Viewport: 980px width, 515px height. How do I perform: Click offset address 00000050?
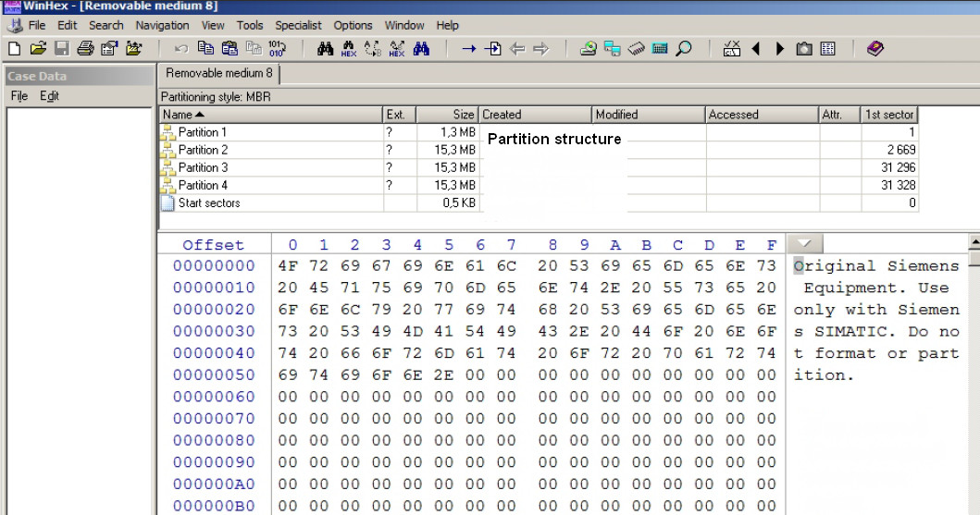(214, 374)
